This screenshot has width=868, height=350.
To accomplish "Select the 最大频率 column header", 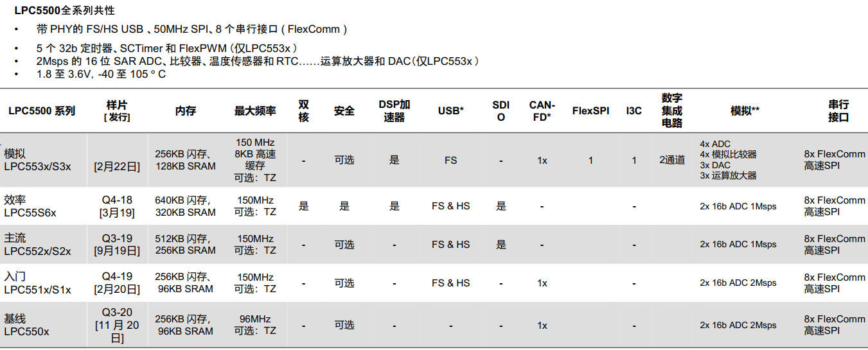I will tap(255, 110).
